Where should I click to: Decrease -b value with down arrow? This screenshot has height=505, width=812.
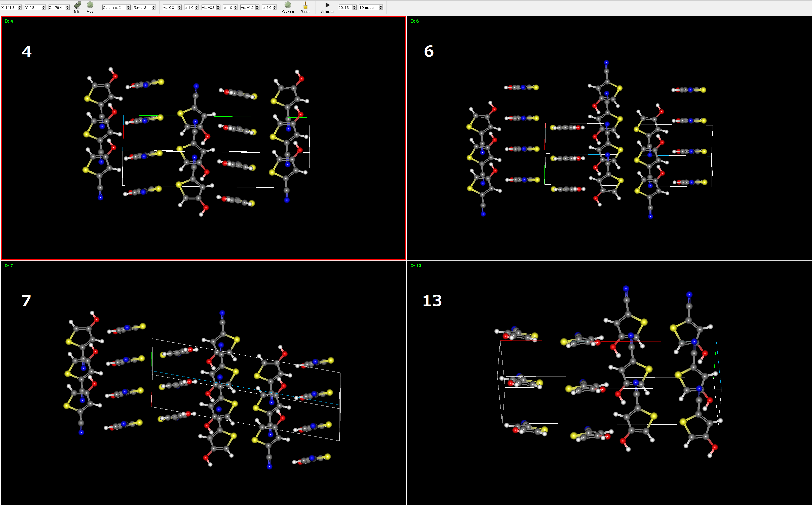(x=218, y=9)
